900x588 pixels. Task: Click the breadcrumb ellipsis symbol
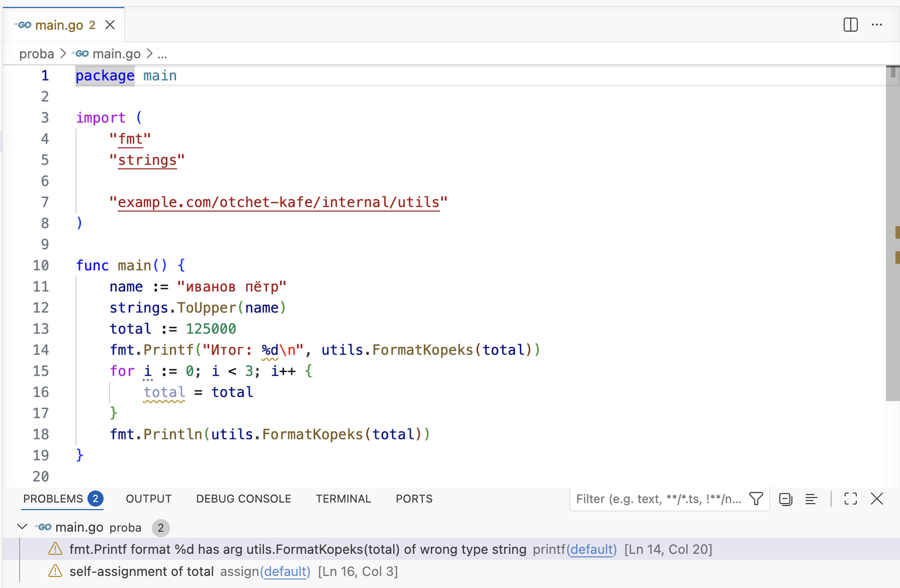pos(162,54)
